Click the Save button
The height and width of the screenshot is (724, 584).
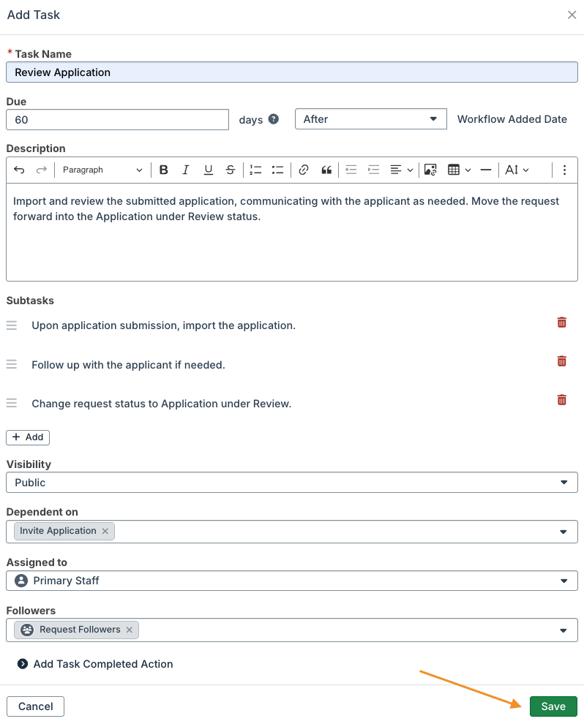coord(553,706)
